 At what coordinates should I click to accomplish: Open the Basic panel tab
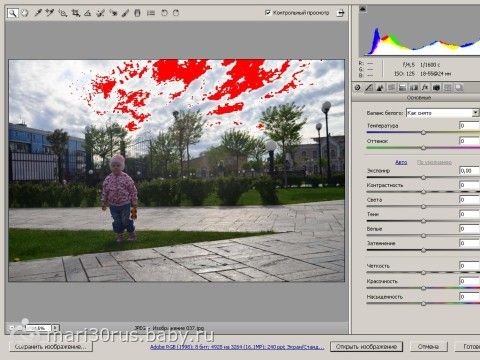pos(358,88)
